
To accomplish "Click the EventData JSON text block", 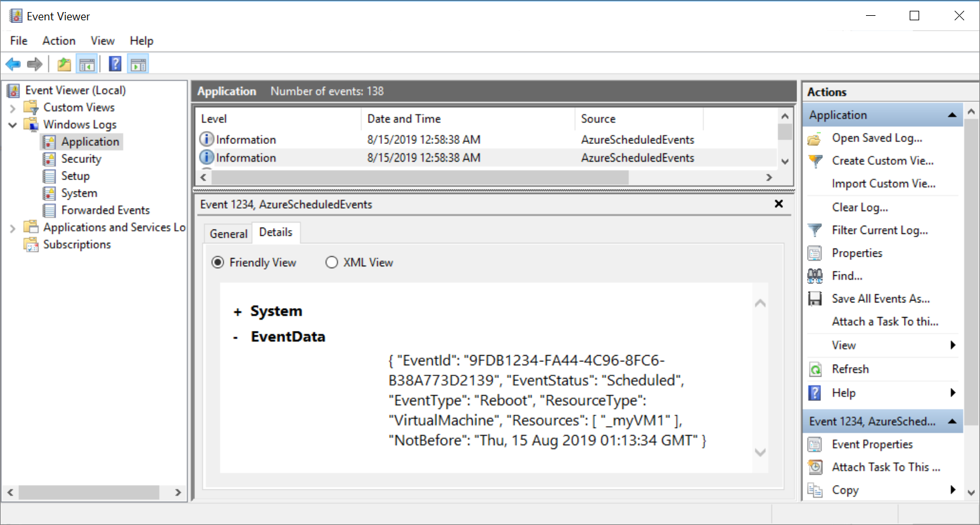I will pos(547,400).
